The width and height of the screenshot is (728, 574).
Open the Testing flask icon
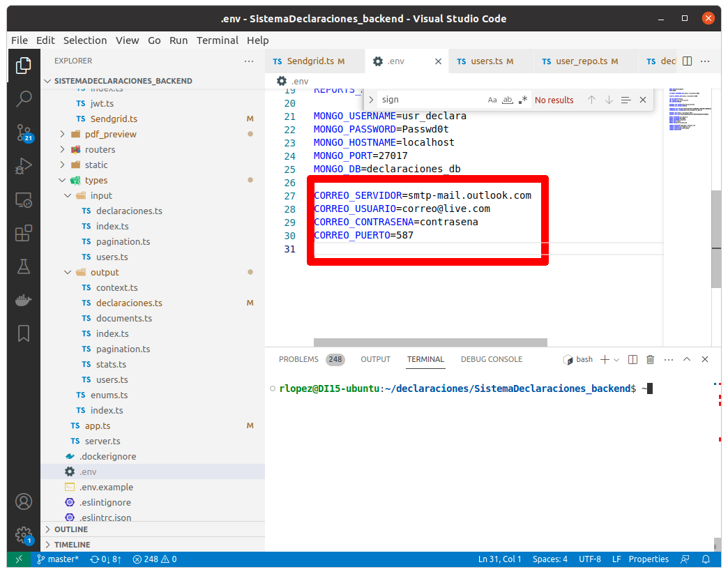coord(23,266)
